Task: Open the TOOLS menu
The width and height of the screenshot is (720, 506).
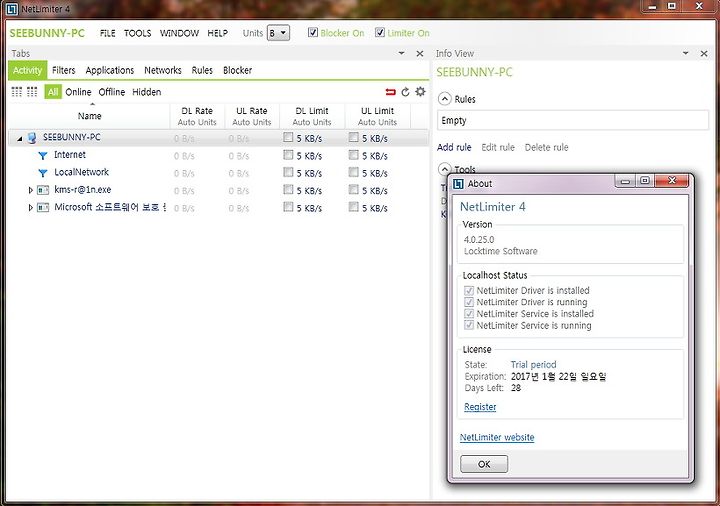Action: [x=137, y=33]
